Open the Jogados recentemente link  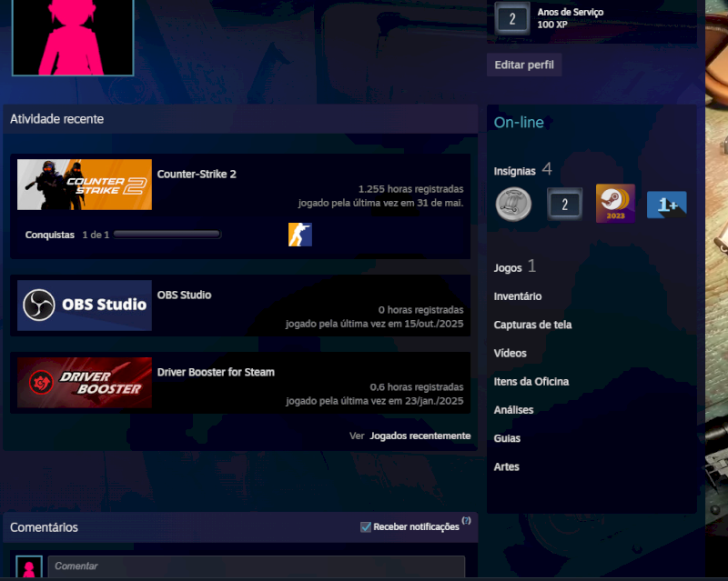(x=420, y=436)
